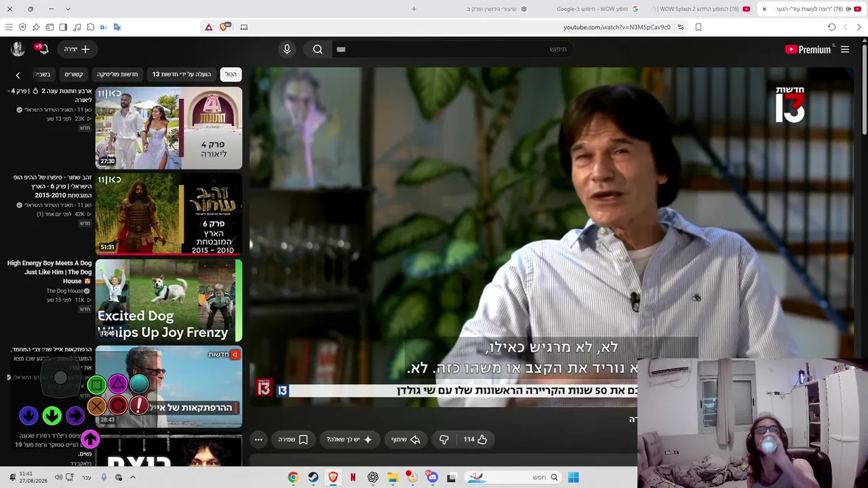This screenshot has height=488, width=868.
Task: Open the browser tab list dropdown chevron
Action: (x=68, y=9)
